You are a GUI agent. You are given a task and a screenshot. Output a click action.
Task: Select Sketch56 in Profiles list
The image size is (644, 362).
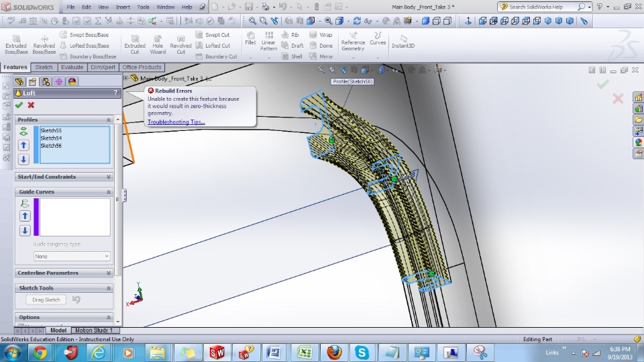[x=51, y=146]
